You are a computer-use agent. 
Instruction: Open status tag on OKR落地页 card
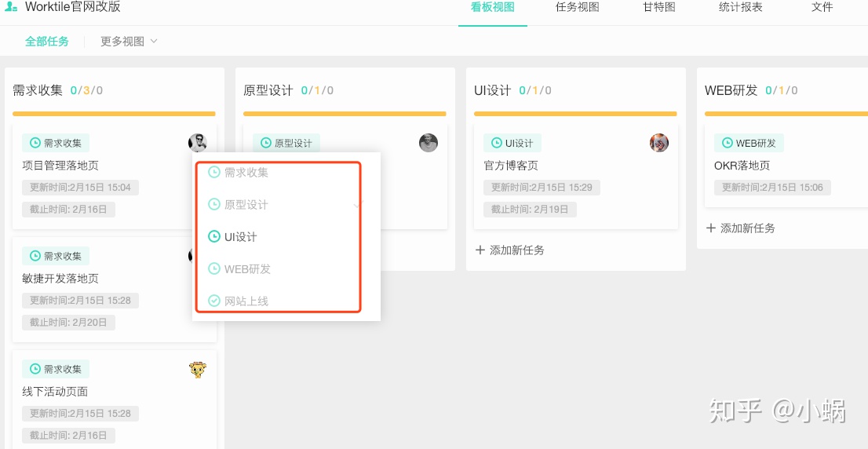749,143
